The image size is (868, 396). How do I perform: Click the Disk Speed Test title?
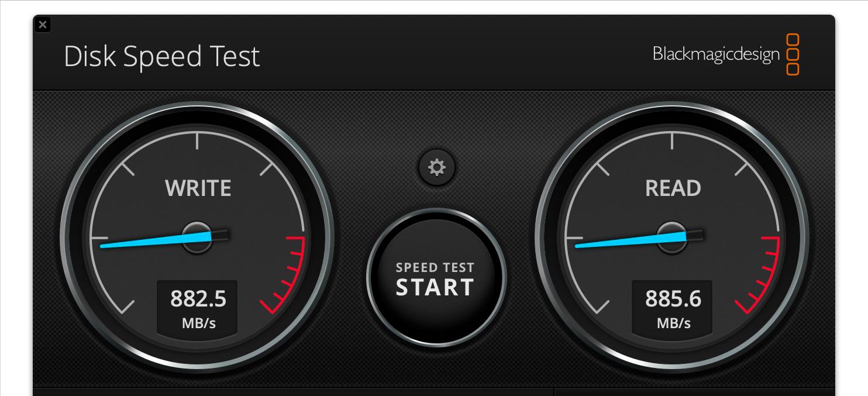pos(161,57)
